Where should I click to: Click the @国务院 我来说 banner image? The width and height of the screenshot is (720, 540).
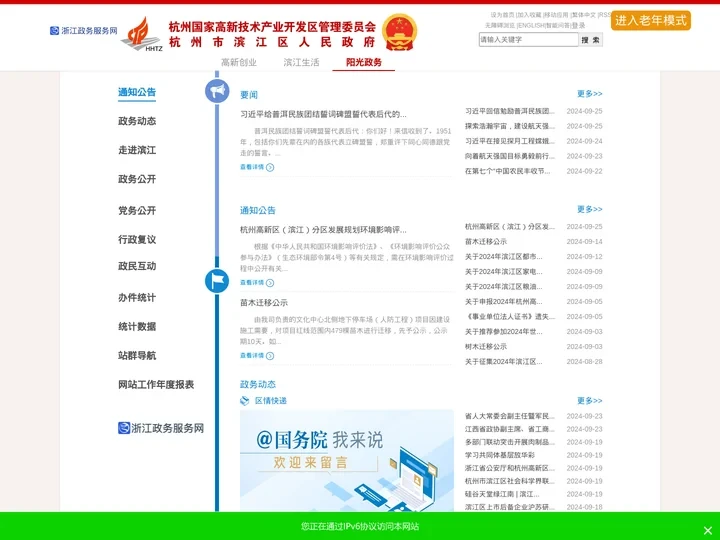(347, 460)
